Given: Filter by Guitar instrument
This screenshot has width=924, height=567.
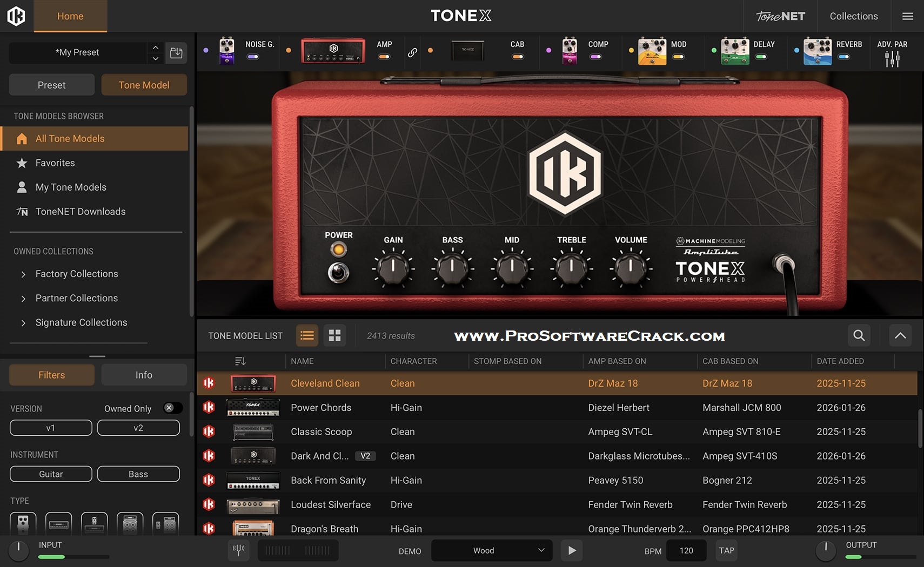Looking at the screenshot, I should tap(51, 474).
